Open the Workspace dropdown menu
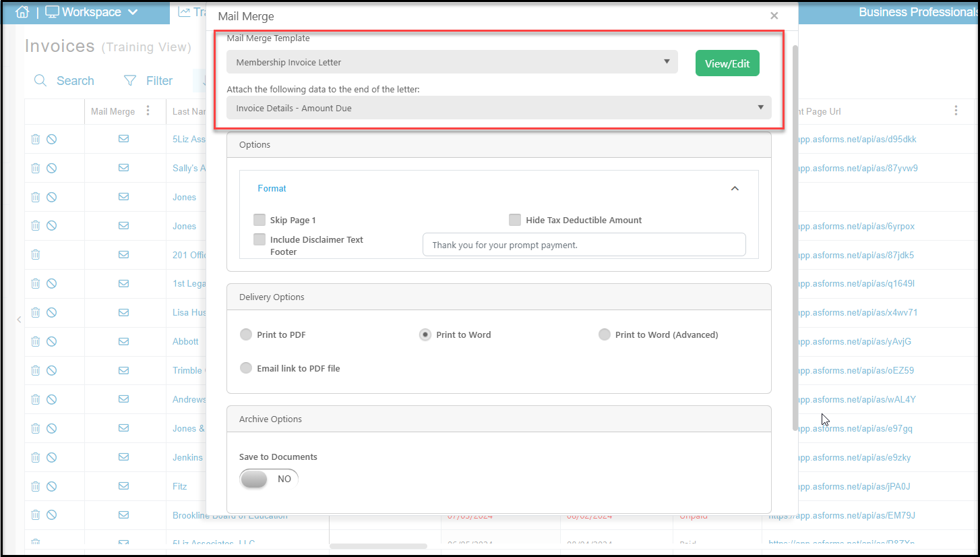Screen dimensions: 980x557 click(x=91, y=12)
